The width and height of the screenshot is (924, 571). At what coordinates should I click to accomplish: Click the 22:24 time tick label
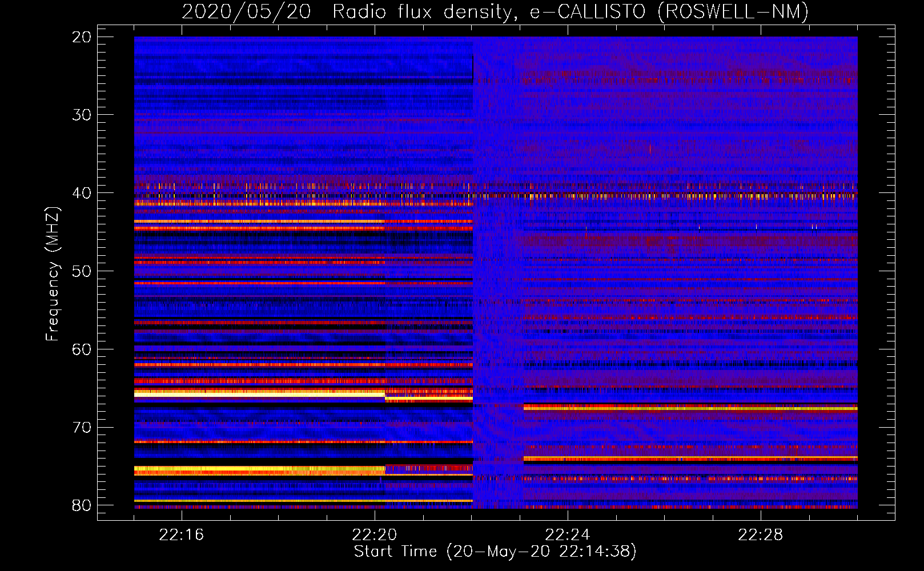(x=568, y=535)
